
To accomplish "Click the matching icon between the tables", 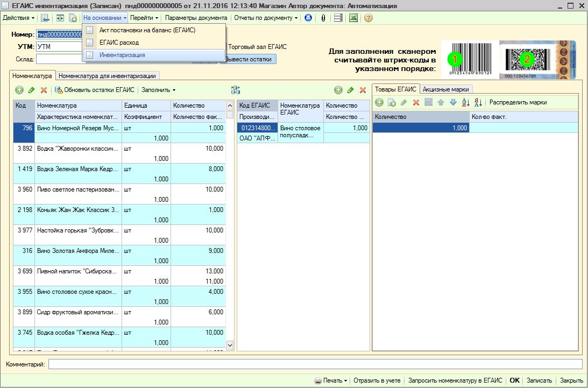I will (235, 90).
